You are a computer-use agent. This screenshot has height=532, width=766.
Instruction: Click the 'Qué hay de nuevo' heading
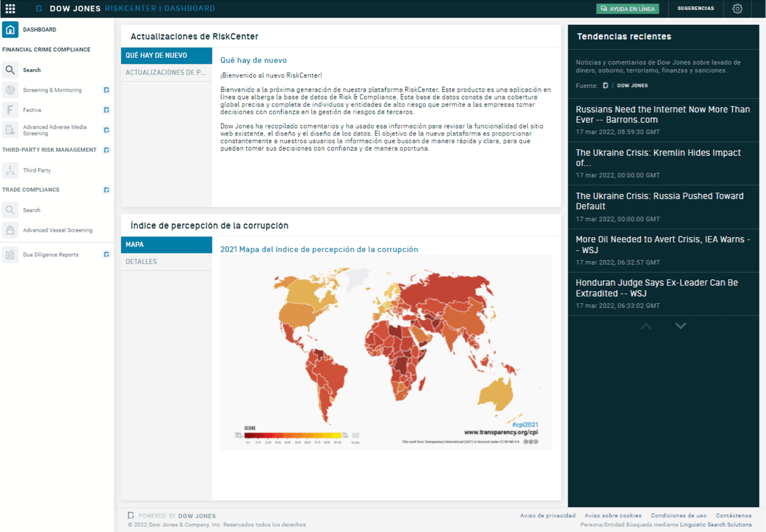pos(253,60)
